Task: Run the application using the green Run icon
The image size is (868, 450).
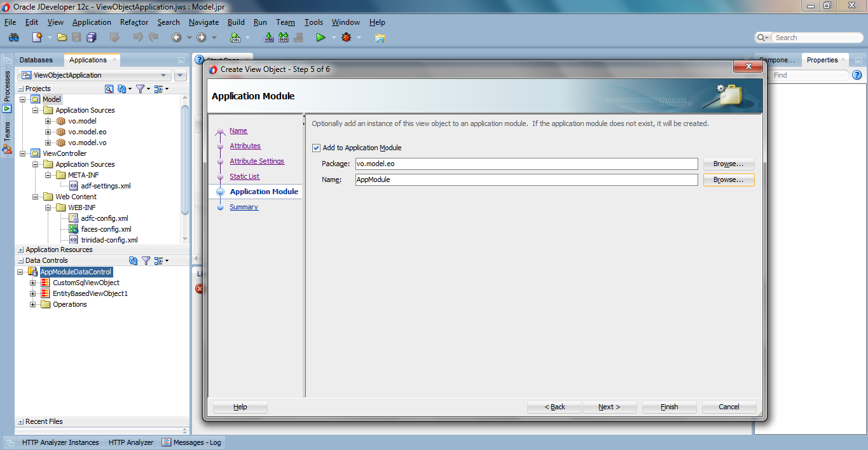Action: pos(322,37)
